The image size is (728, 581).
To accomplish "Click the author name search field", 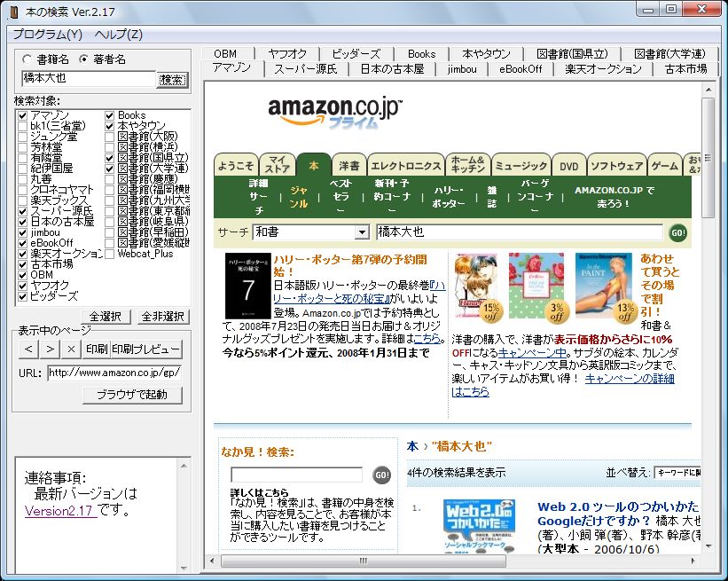I will (x=88, y=79).
